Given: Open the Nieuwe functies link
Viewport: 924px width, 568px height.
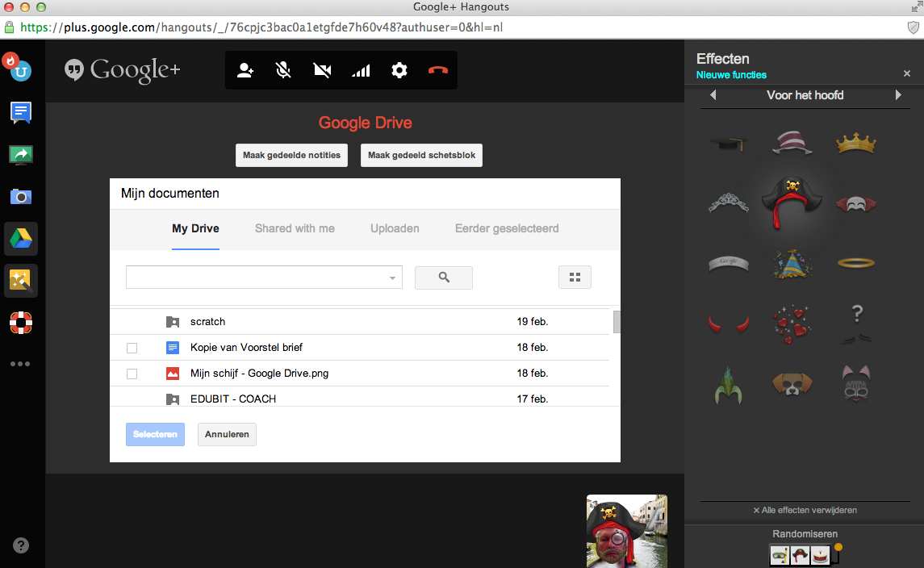Looking at the screenshot, I should 731,75.
